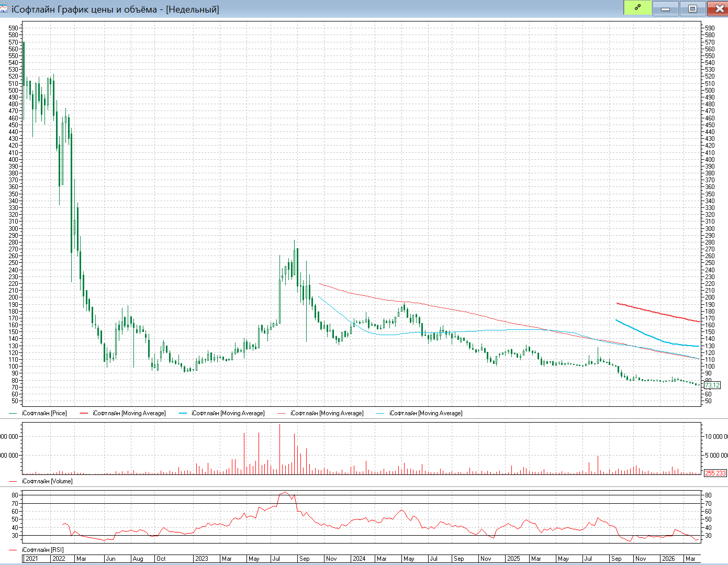
Task: Click the 5 000 000 volume axis label
Action: tap(716, 455)
